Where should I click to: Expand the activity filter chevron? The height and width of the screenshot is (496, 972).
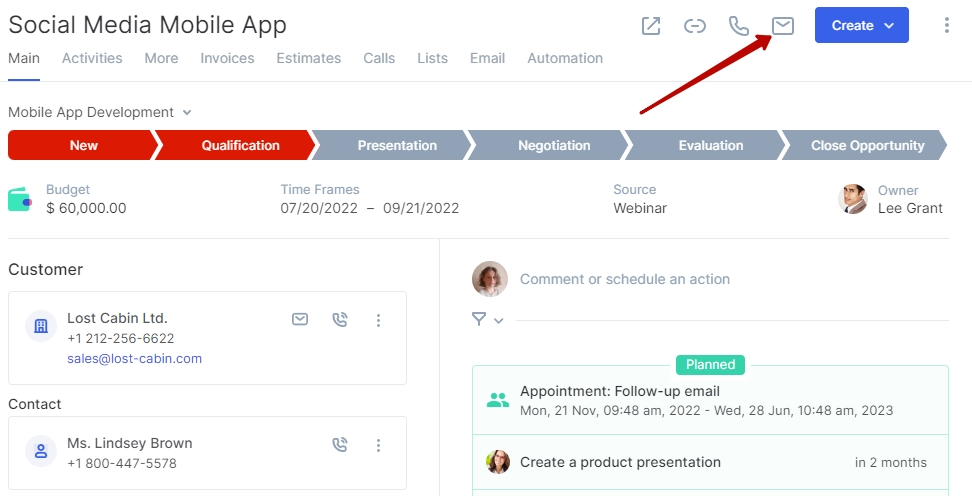coord(498,321)
